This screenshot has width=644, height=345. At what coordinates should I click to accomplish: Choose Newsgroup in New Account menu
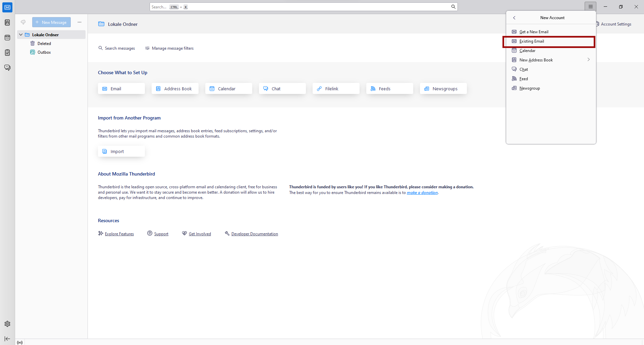[x=551, y=88]
